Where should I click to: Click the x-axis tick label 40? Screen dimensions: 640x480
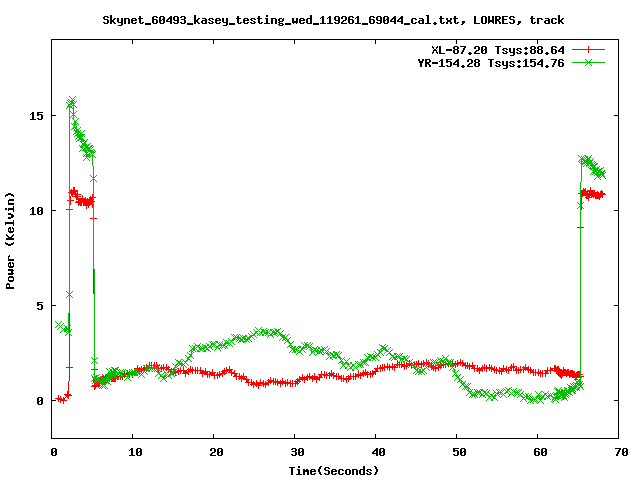378,452
